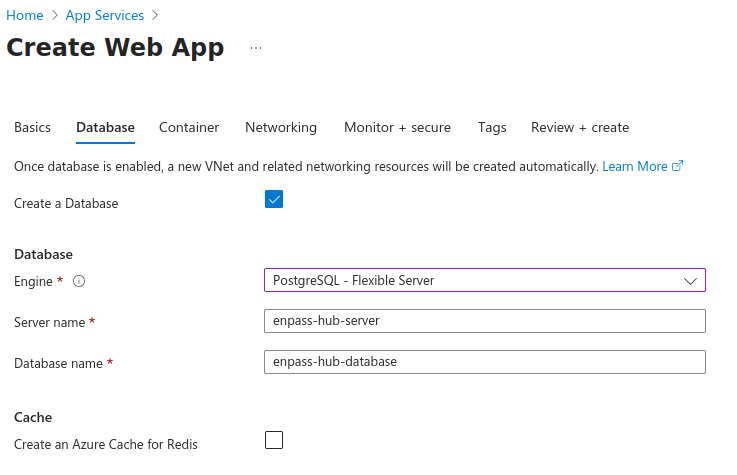Click the 'Server name' field label
Screen dimensions: 737x475
tap(49, 322)
